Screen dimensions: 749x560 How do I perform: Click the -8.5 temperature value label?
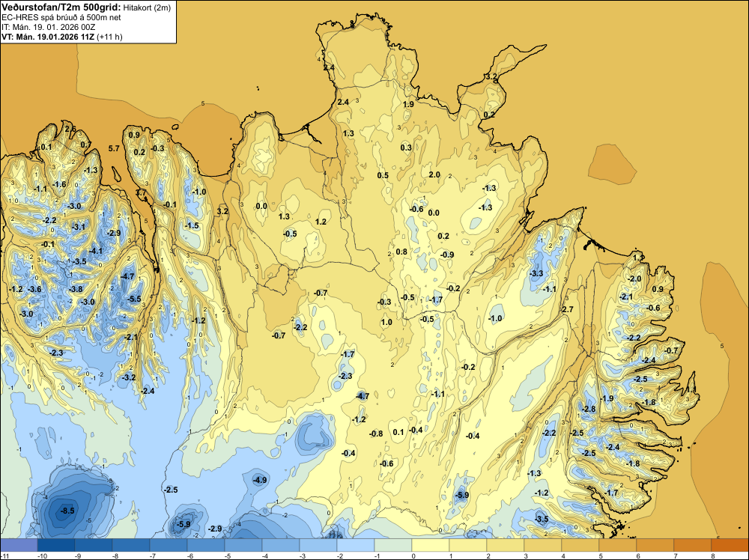tap(67, 511)
